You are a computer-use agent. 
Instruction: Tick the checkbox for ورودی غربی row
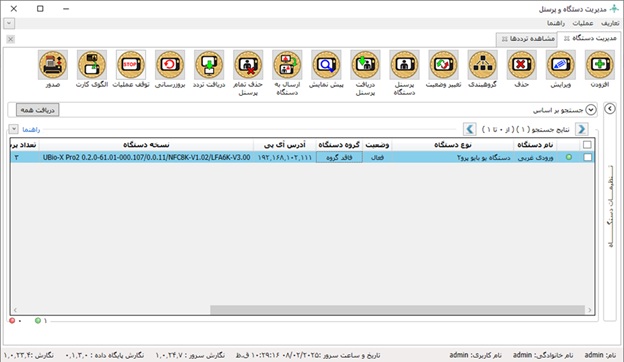pos(587,157)
